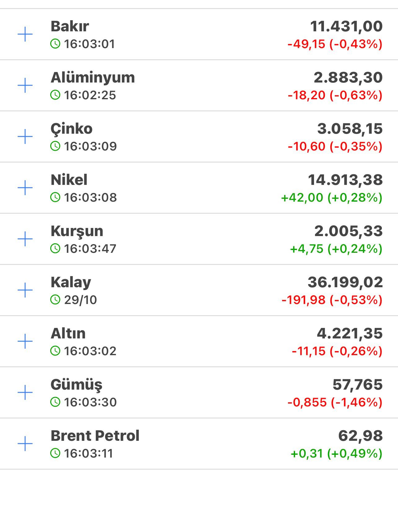Tap the clock icon under Kalay
Viewport: 398px width, 532px height.
point(55,300)
